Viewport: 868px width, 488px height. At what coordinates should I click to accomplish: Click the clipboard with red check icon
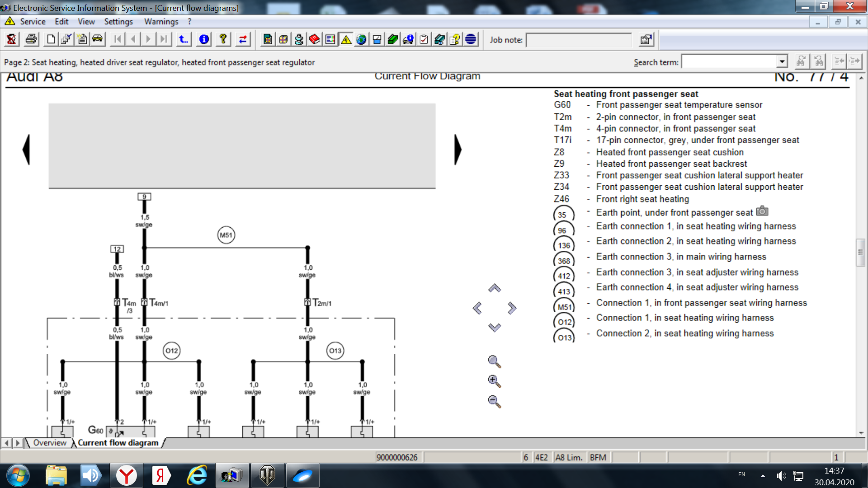[x=424, y=40]
